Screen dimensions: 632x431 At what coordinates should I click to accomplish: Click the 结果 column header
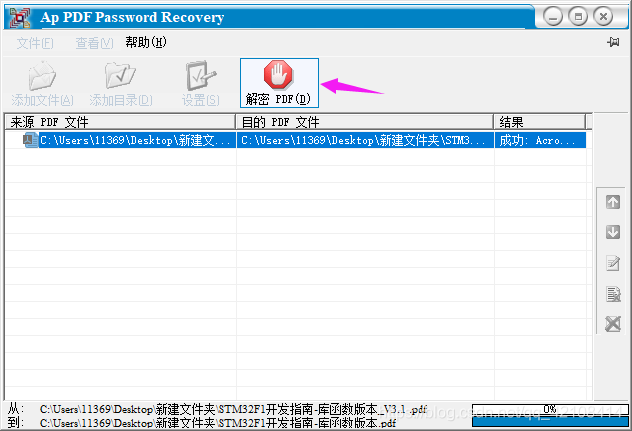[540, 122]
